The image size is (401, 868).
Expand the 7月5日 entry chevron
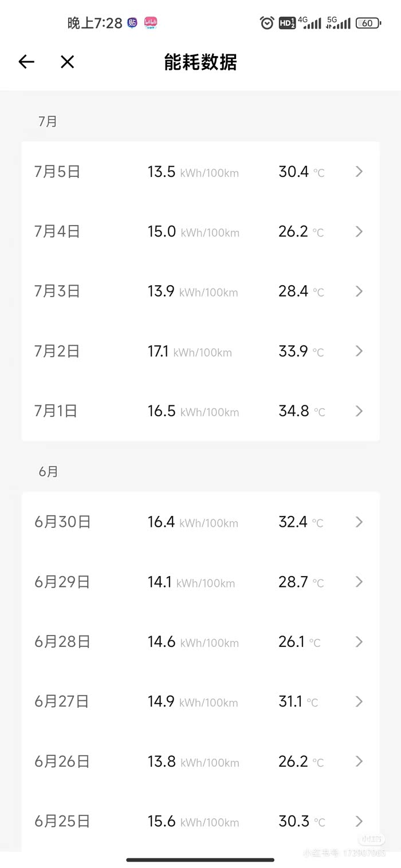click(359, 171)
